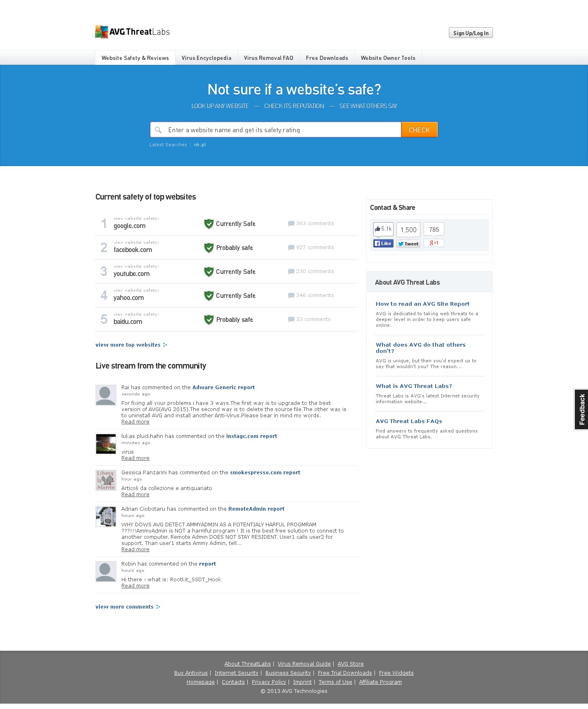Image resolution: width=588 pixels, height=709 pixels.
Task: Open the Feedback side tab
Action: (x=581, y=409)
